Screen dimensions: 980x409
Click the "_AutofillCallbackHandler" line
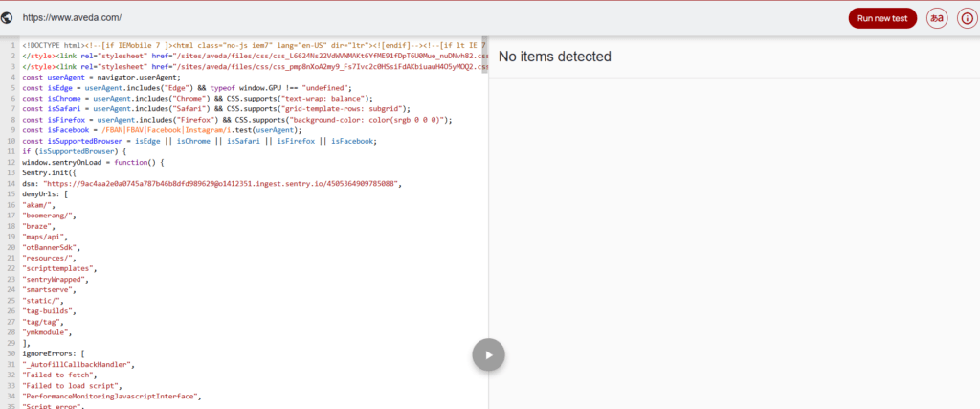pos(78,364)
